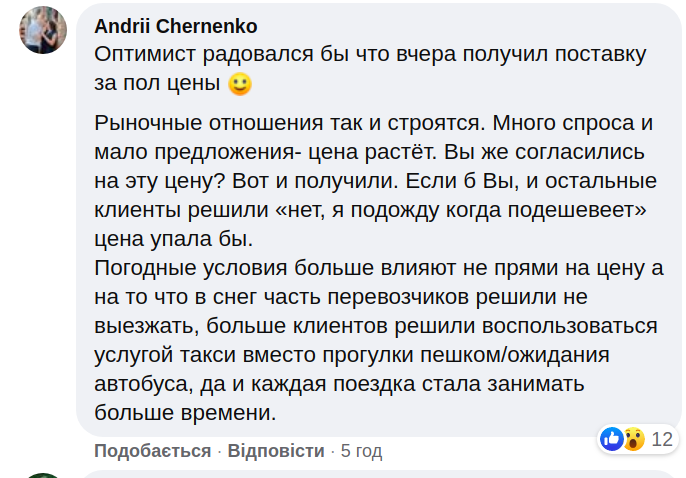Viewport: 686px width, 478px height.
Task: Reply using the Відповісти link
Action: pos(276,451)
